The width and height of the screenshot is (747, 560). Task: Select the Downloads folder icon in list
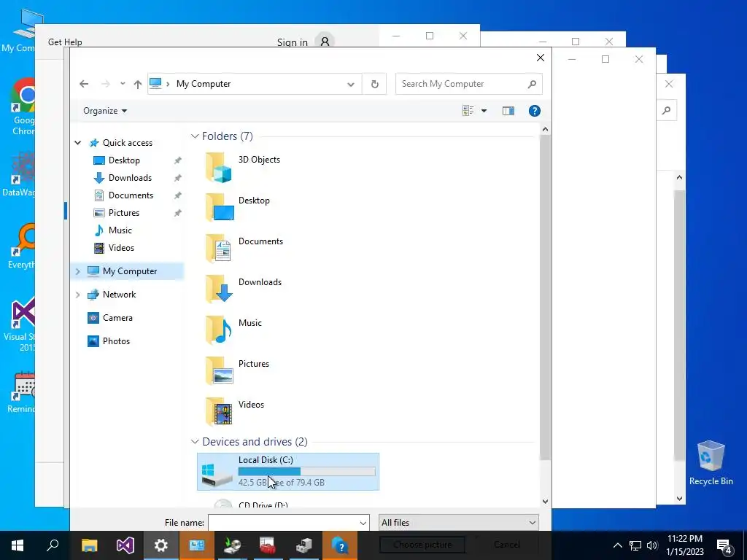click(219, 289)
